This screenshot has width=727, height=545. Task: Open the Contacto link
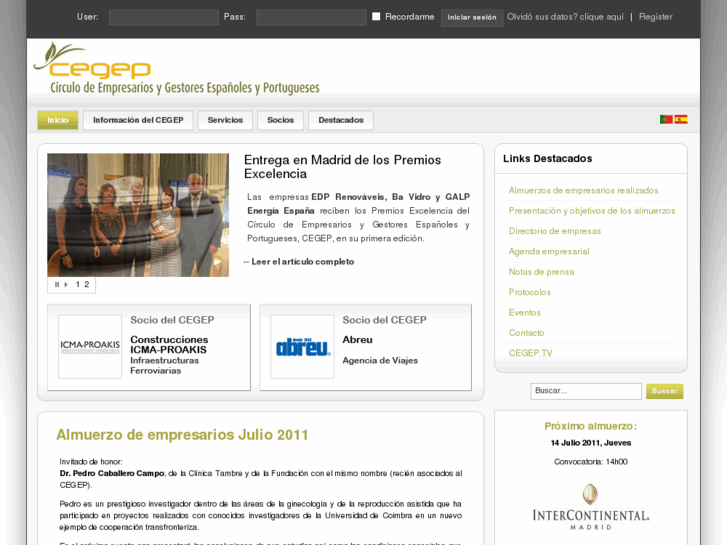click(x=526, y=333)
